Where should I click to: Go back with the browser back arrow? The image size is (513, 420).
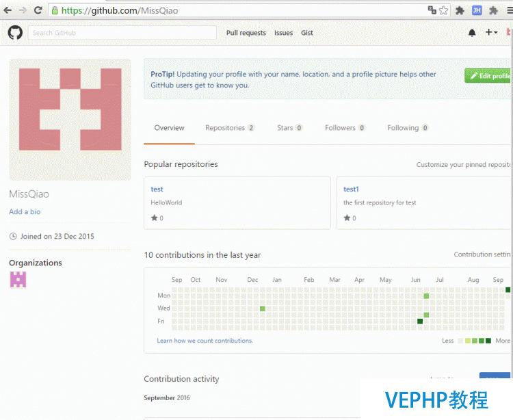click(x=8, y=10)
